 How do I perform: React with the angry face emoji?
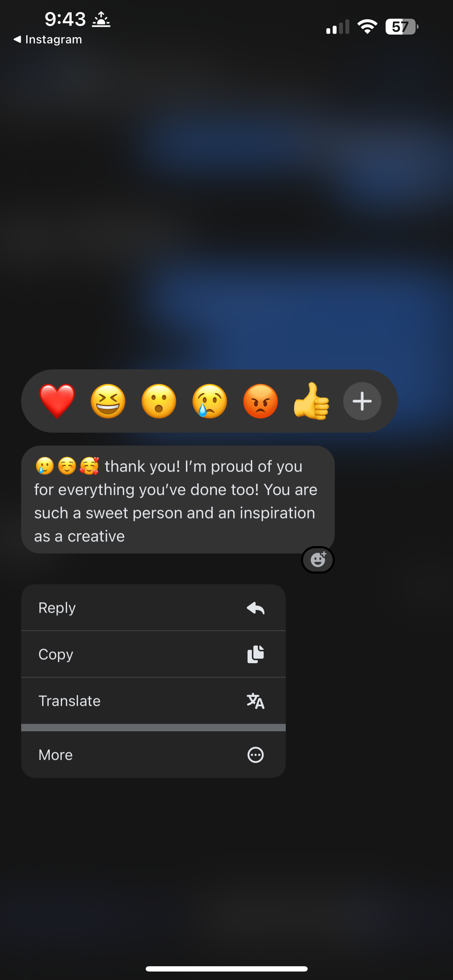coord(260,401)
